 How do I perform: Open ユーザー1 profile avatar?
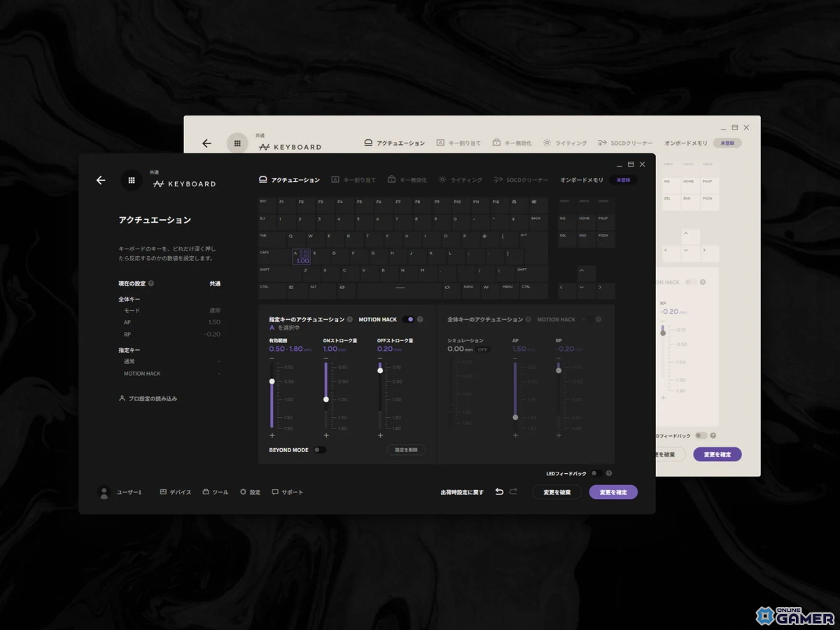(104, 492)
